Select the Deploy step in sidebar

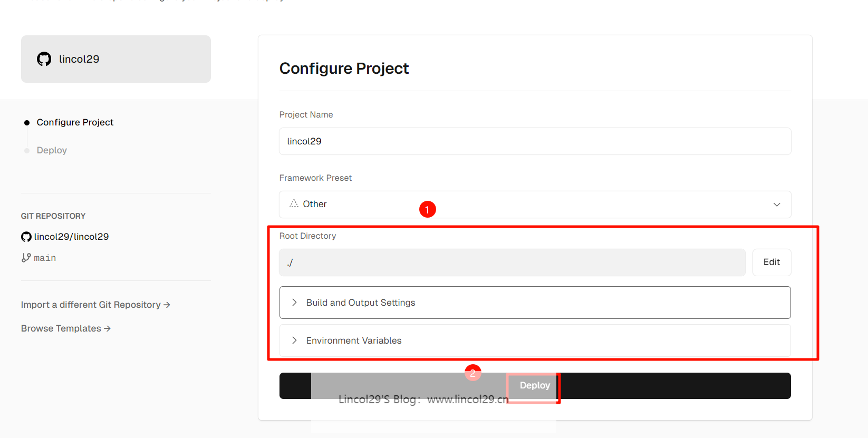[52, 150]
